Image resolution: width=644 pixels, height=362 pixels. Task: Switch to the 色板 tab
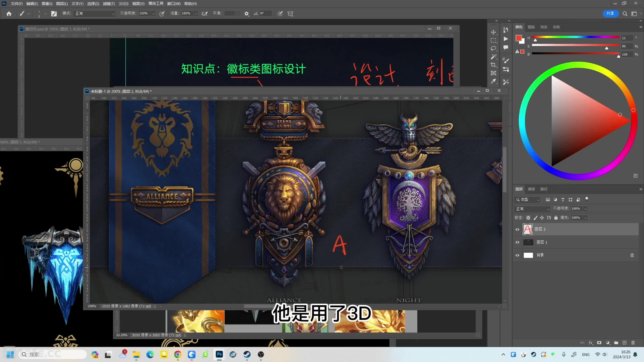pyautogui.click(x=556, y=27)
